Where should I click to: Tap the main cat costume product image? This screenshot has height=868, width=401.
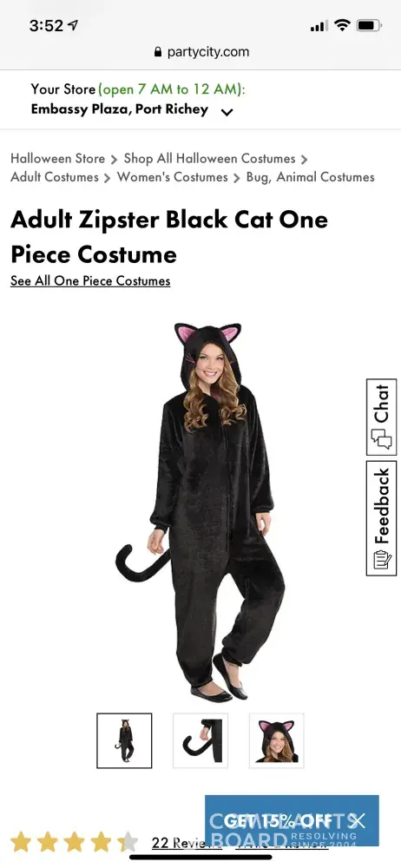(200, 511)
